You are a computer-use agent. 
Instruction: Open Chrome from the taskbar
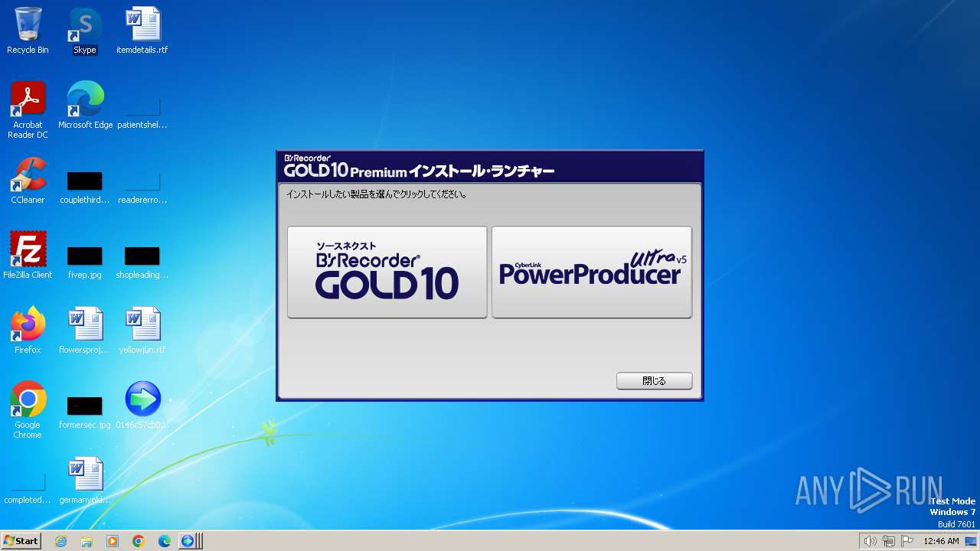click(139, 541)
